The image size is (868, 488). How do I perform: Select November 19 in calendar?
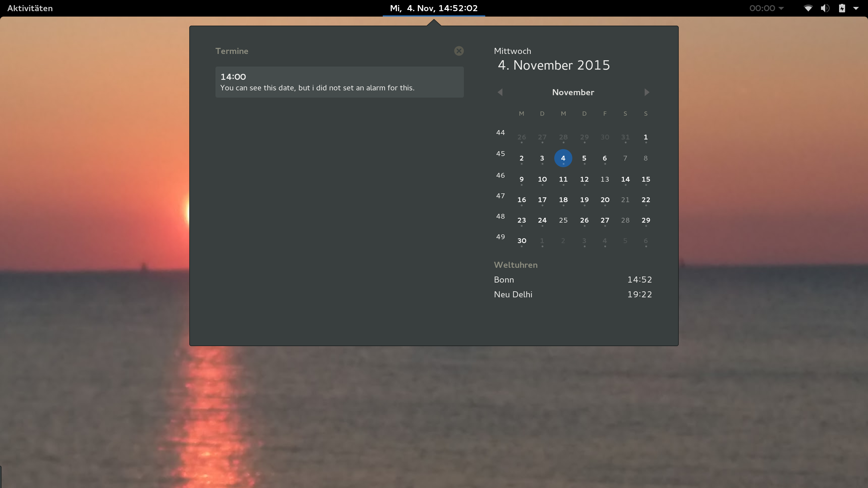coord(584,200)
